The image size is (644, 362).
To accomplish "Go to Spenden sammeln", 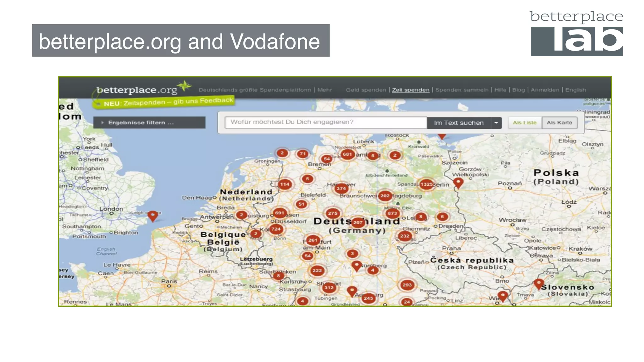I will (462, 90).
